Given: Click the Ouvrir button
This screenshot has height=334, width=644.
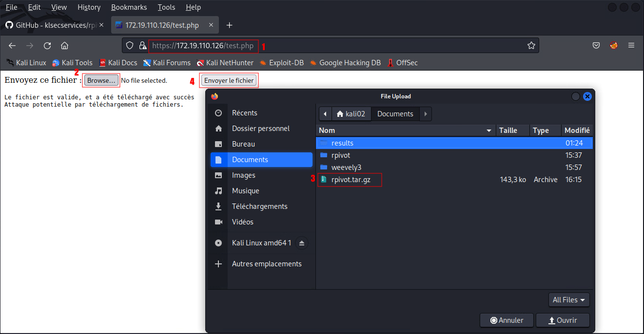Looking at the screenshot, I should (x=563, y=320).
